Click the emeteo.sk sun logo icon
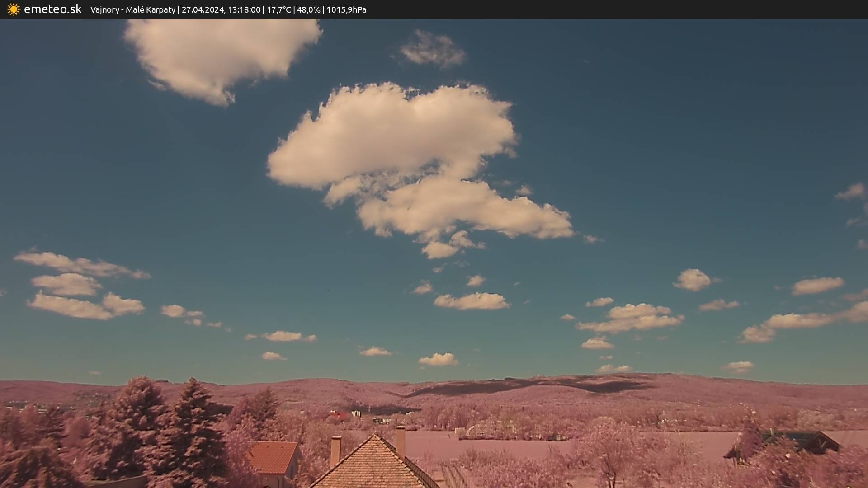Viewport: 868px width, 488px height. pyautogui.click(x=14, y=9)
